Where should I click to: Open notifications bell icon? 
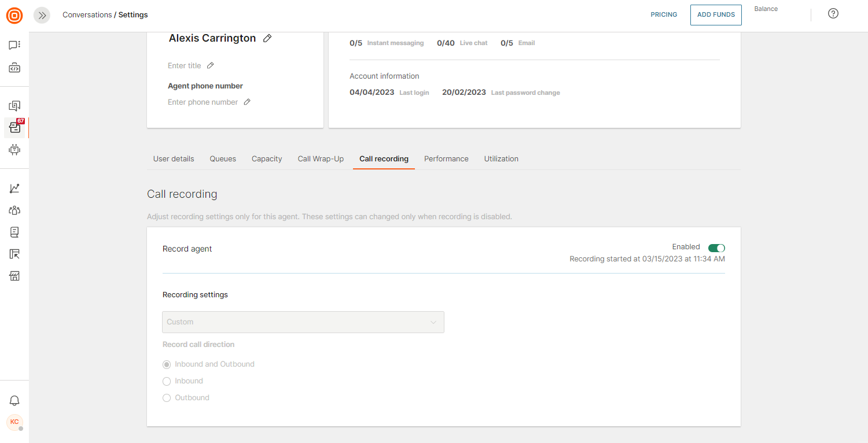click(x=14, y=401)
